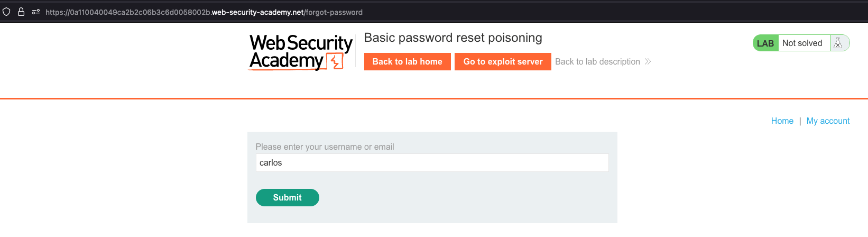
Task: Click the padlock site security icon
Action: pos(21,12)
